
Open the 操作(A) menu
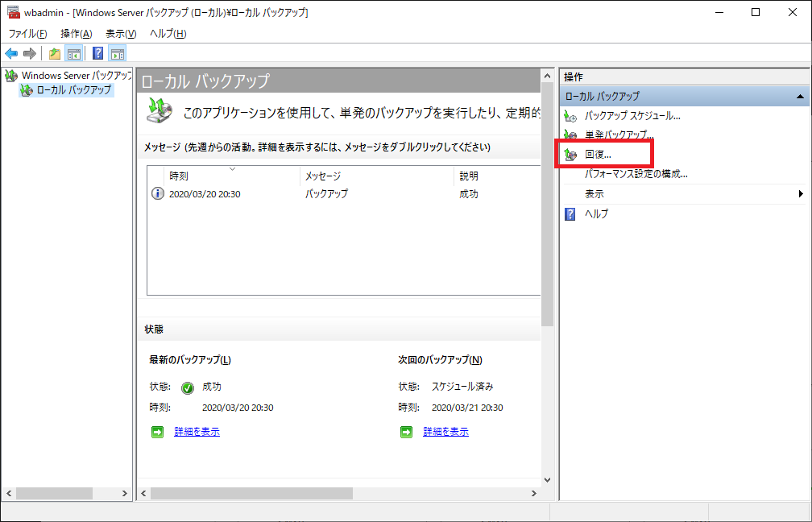(x=77, y=33)
